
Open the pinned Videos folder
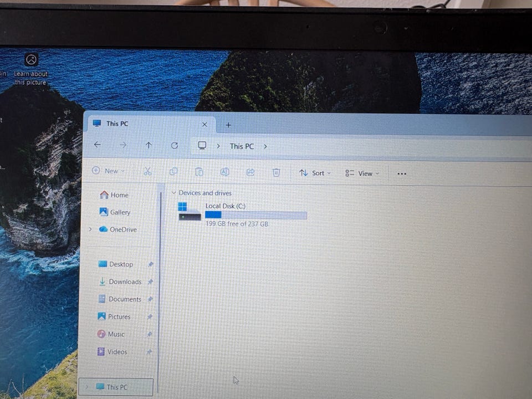tap(112, 352)
